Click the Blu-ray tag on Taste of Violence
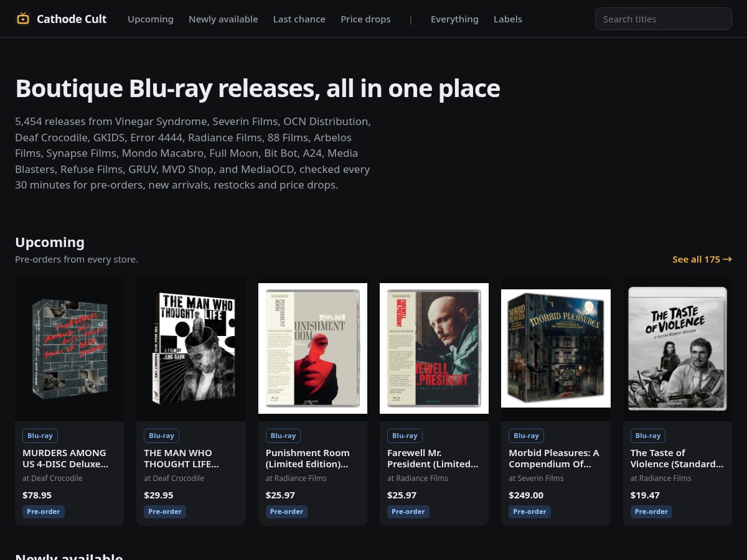This screenshot has width=747, height=560. [648, 436]
